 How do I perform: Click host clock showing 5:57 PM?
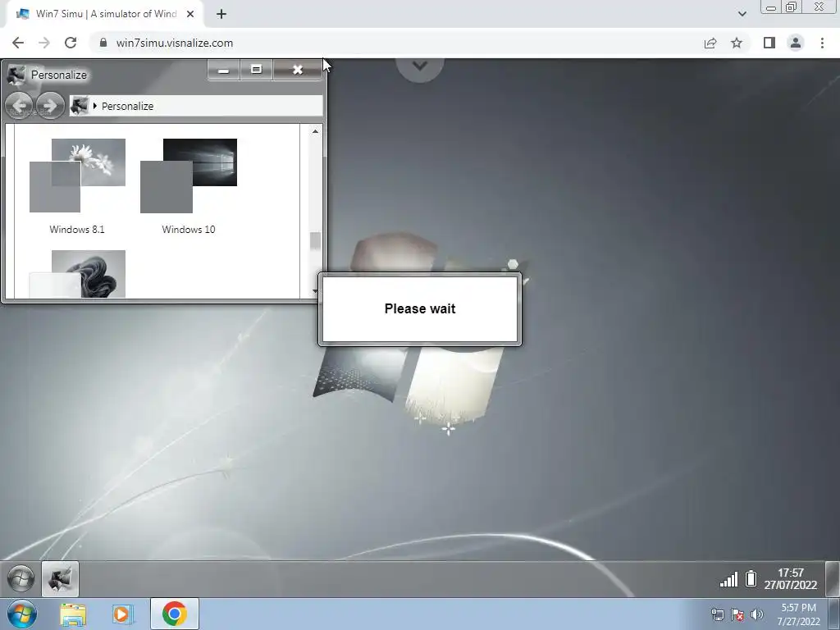798,614
